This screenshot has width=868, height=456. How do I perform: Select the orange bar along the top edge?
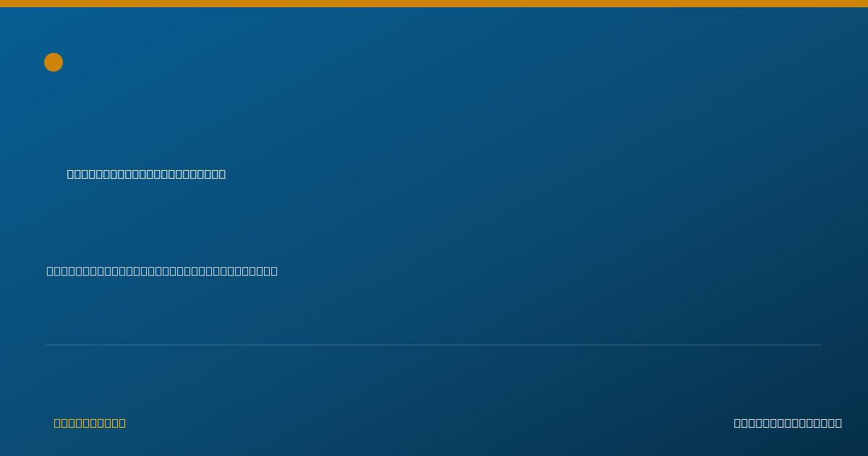click(x=434, y=4)
